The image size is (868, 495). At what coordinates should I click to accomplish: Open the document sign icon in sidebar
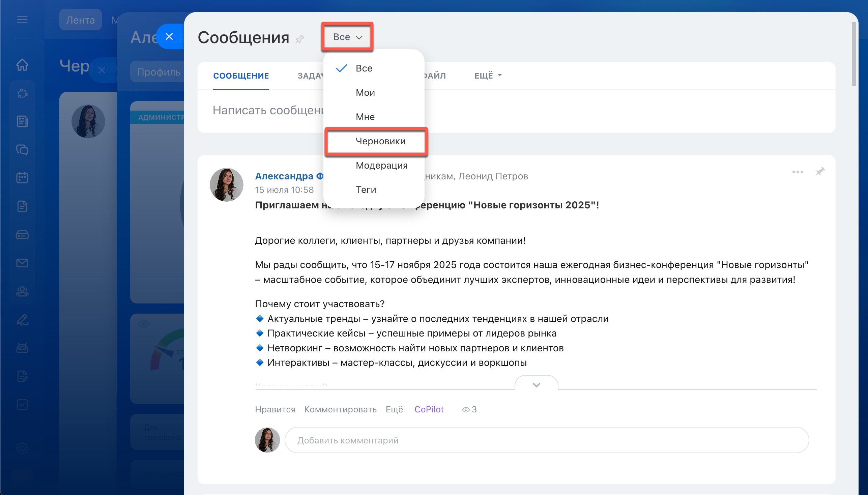[22, 376]
